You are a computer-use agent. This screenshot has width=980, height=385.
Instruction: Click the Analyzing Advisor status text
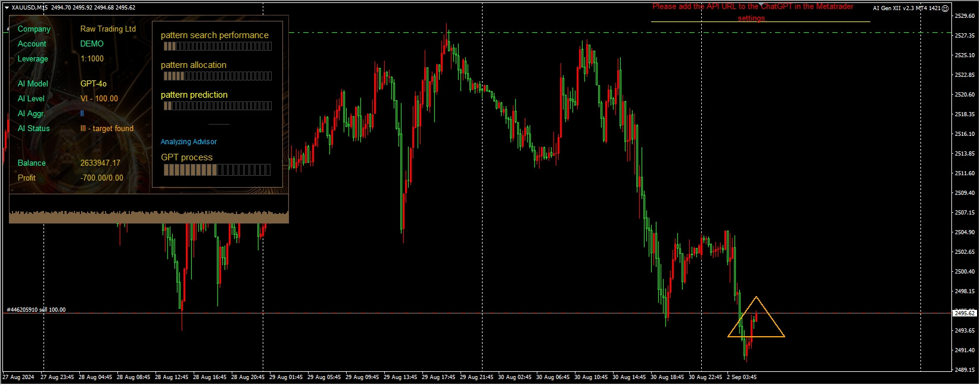[188, 142]
